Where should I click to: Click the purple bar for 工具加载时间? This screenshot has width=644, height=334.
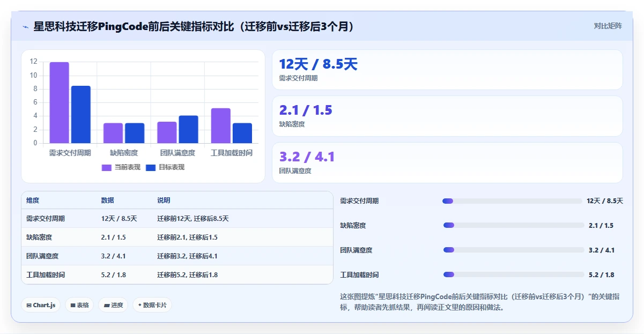point(220,125)
